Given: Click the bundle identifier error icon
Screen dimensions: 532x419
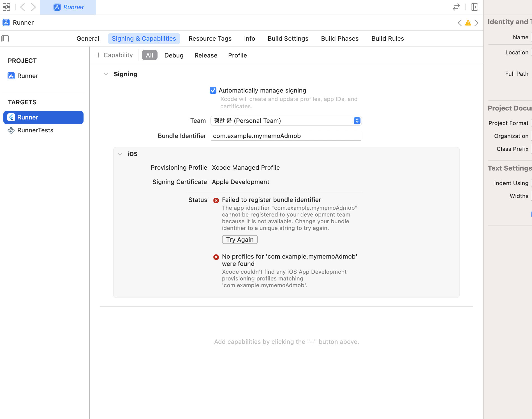Looking at the screenshot, I should (216, 200).
